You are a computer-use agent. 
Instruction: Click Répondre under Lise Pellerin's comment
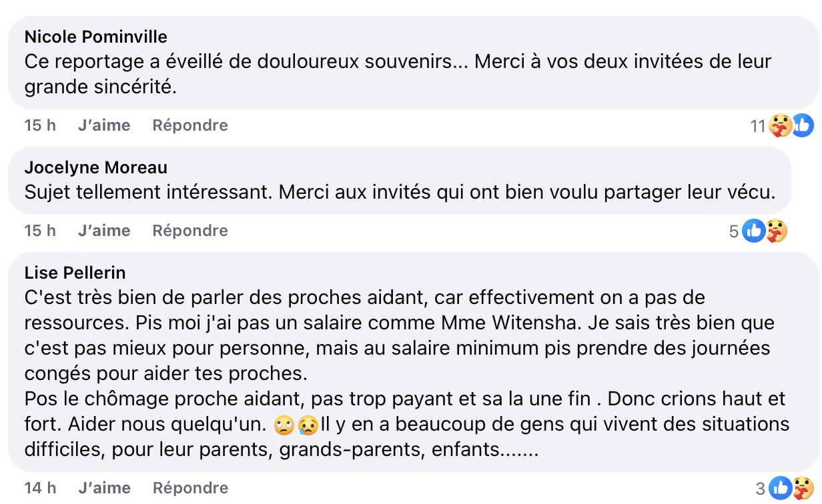pyautogui.click(x=189, y=487)
